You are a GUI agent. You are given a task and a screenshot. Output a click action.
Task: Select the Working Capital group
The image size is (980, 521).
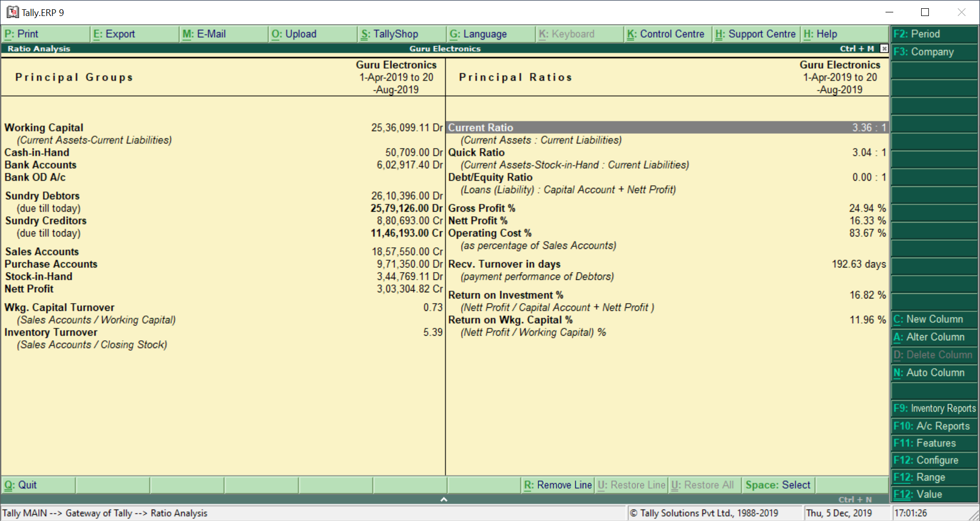(223, 128)
